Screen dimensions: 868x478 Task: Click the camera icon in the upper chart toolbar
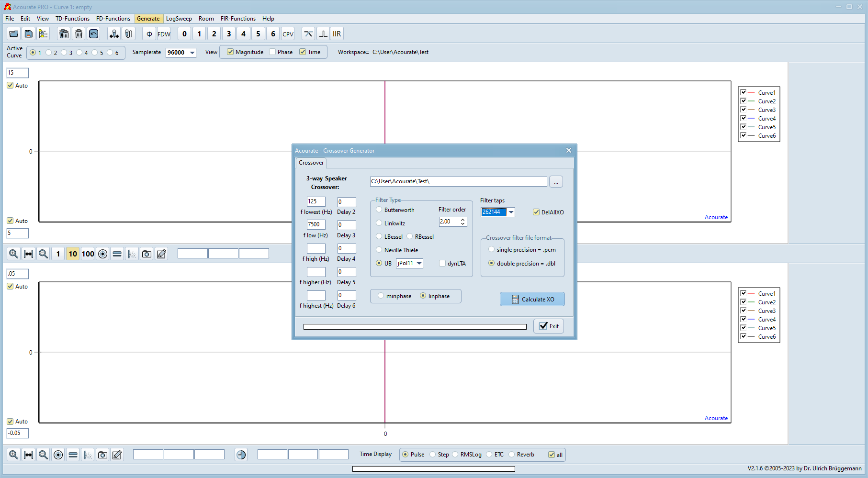[147, 254]
